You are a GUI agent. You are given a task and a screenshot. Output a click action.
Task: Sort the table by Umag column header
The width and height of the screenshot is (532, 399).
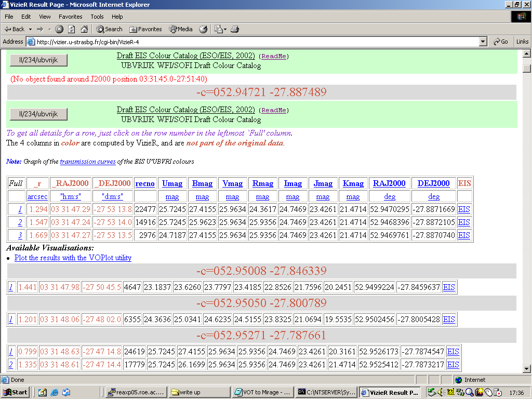click(x=172, y=183)
